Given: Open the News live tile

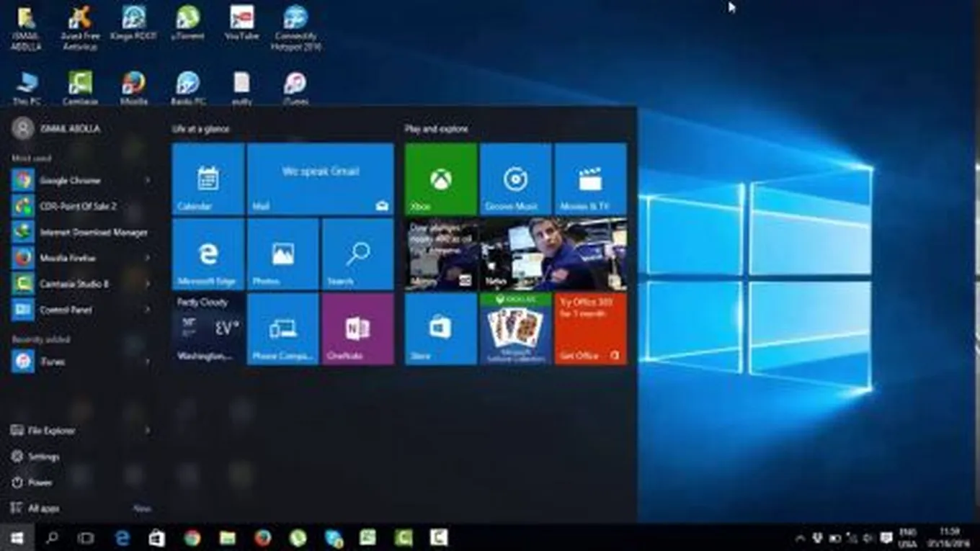Looking at the screenshot, I should point(515,254).
